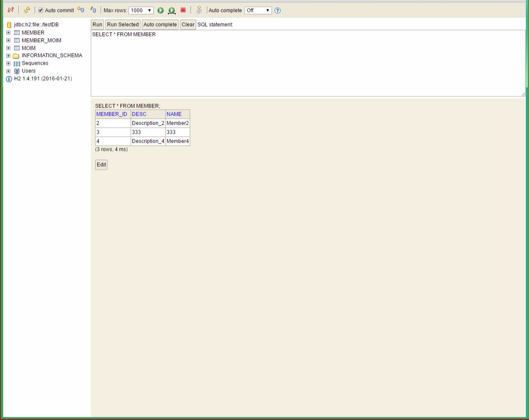Click the database connection cylinder icon
Image resolution: width=529 pixels, height=420 pixels.
[9, 25]
